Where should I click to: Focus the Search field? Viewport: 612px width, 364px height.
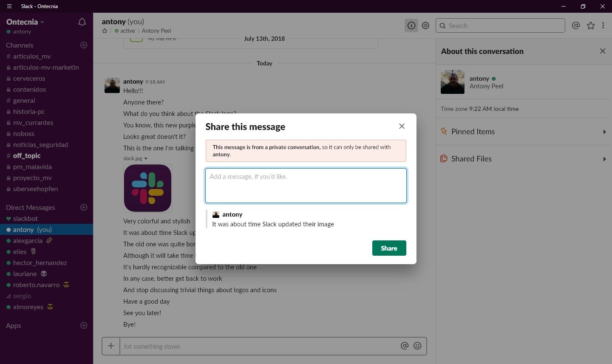pyautogui.click(x=500, y=25)
